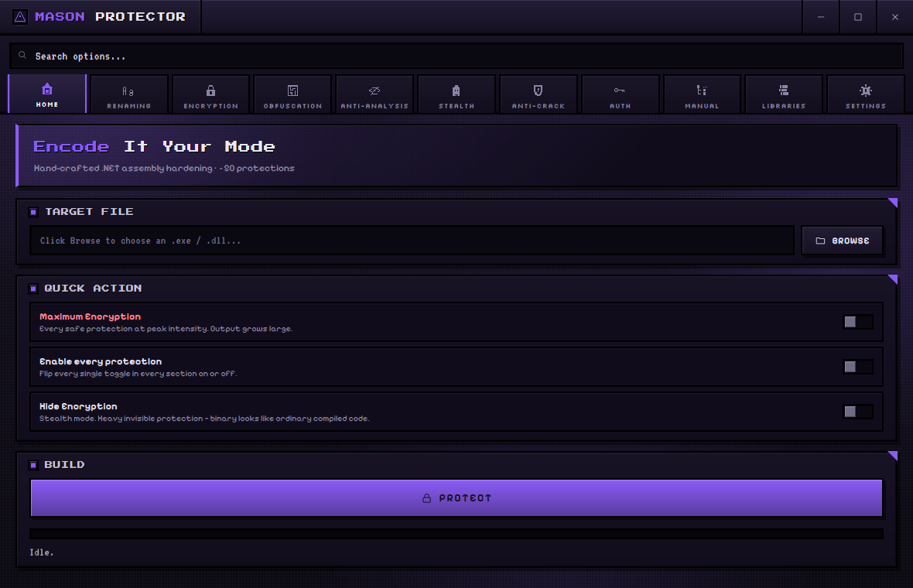Close the Mason Protector window
This screenshot has height=588, width=913.
pos(895,17)
